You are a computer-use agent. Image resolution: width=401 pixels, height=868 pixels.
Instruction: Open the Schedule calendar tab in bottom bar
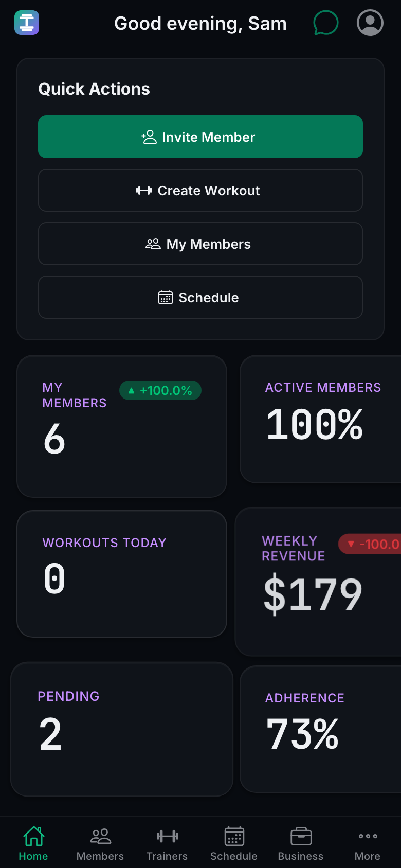coord(234,843)
